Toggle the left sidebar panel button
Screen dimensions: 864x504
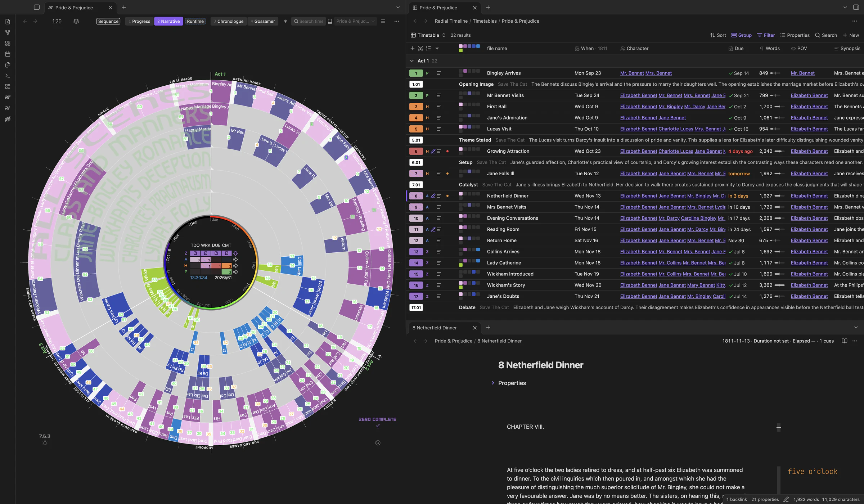coord(37,7)
